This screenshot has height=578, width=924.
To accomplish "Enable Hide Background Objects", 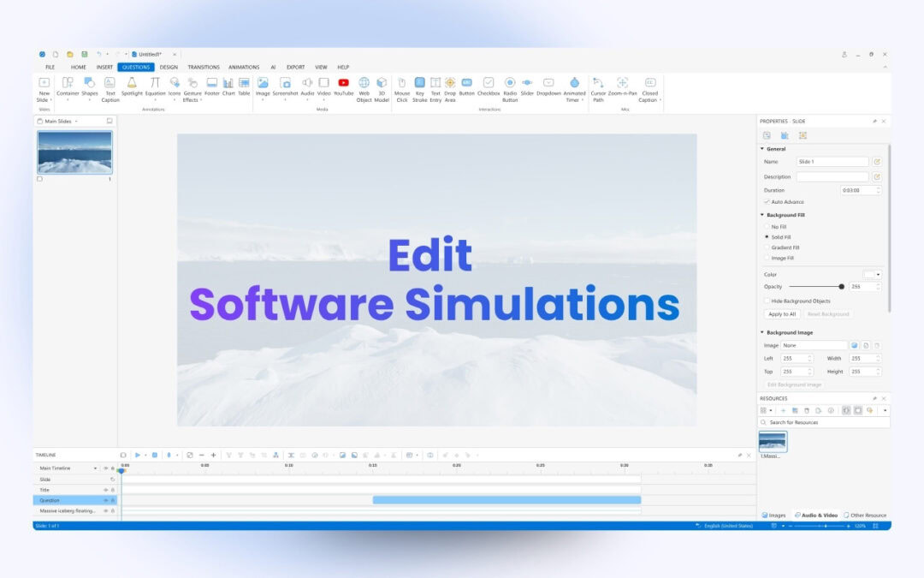I will click(767, 301).
